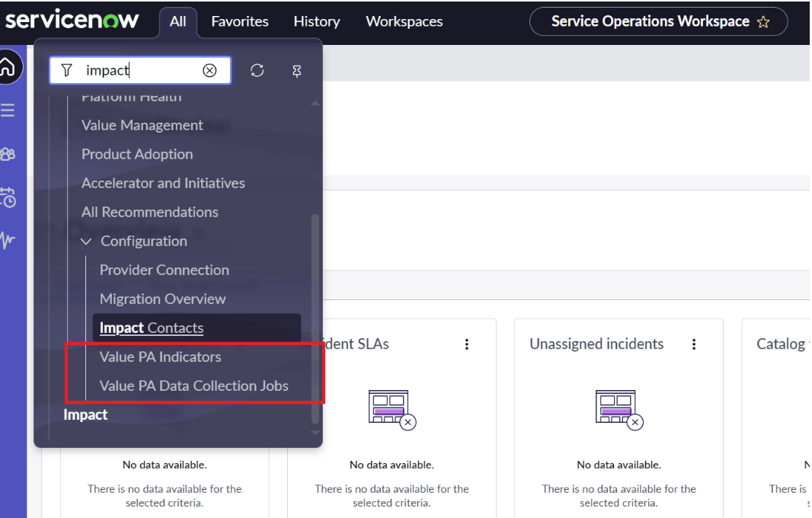Favorite Service Operations Workspace with star
This screenshot has width=812, height=518.
(763, 22)
